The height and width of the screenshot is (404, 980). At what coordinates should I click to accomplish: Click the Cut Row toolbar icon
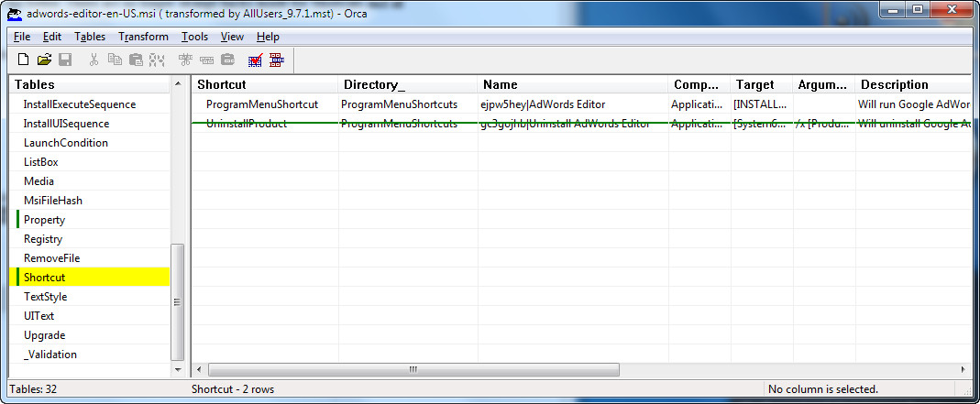point(185,60)
